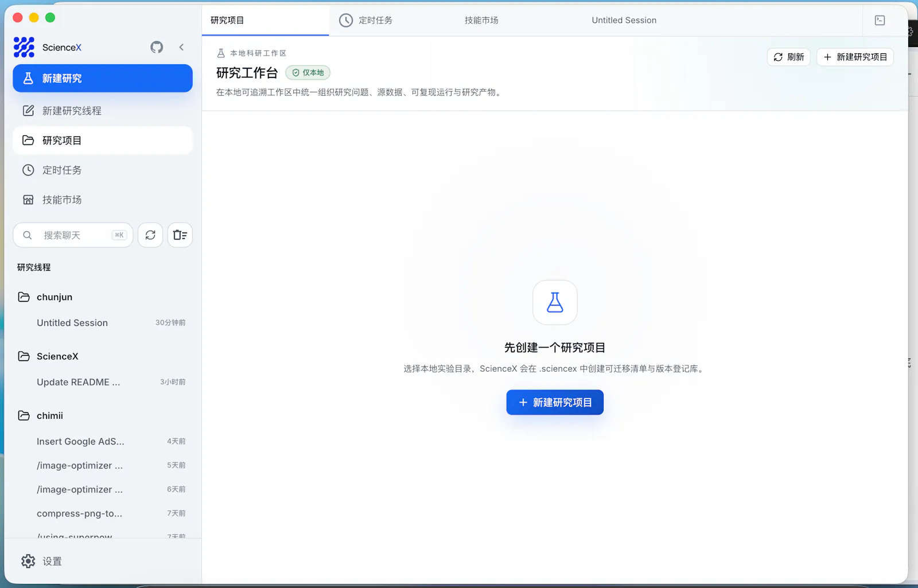Open the Update README thread
The width and height of the screenshot is (918, 588).
(x=103, y=382)
